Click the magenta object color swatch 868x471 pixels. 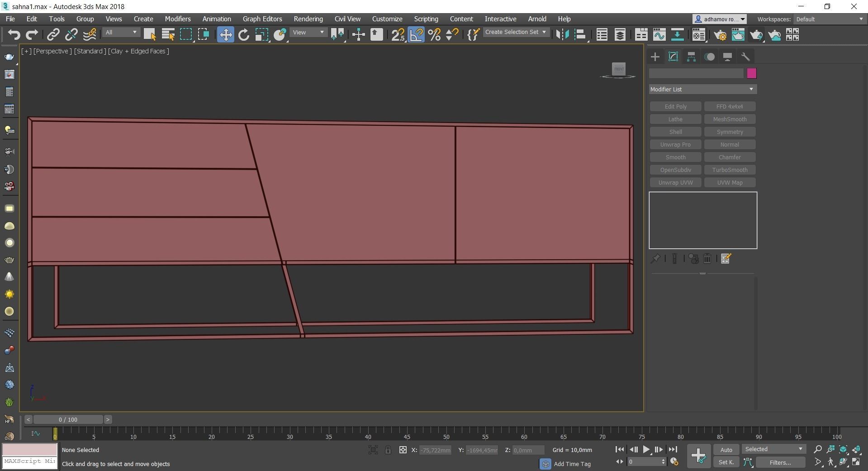coord(751,73)
